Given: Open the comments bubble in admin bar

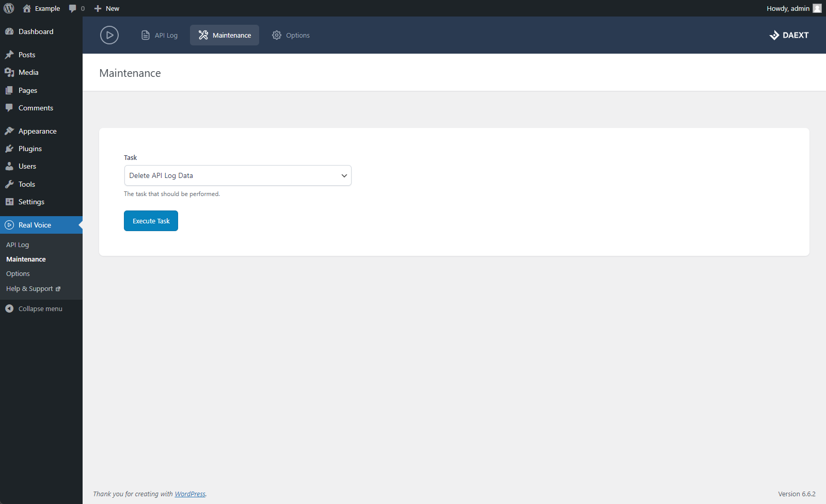Looking at the screenshot, I should pyautogui.click(x=76, y=8).
